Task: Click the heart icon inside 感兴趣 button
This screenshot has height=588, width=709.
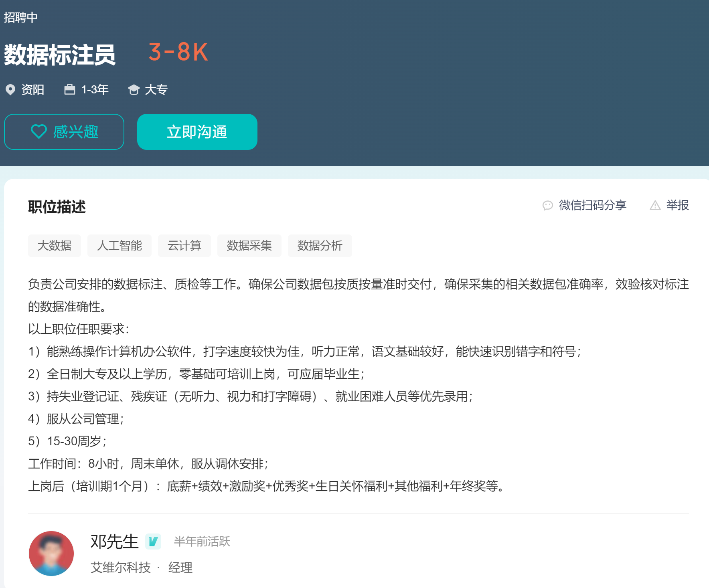Action: [x=38, y=132]
